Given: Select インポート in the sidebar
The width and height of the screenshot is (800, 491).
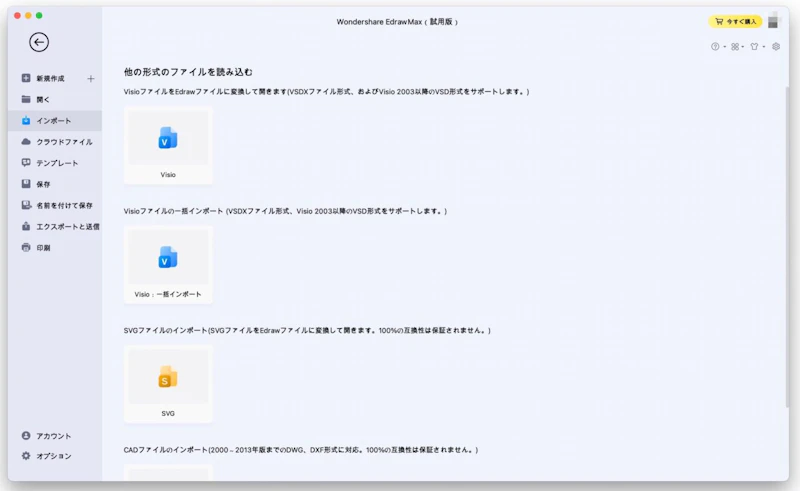Looking at the screenshot, I should (x=55, y=120).
